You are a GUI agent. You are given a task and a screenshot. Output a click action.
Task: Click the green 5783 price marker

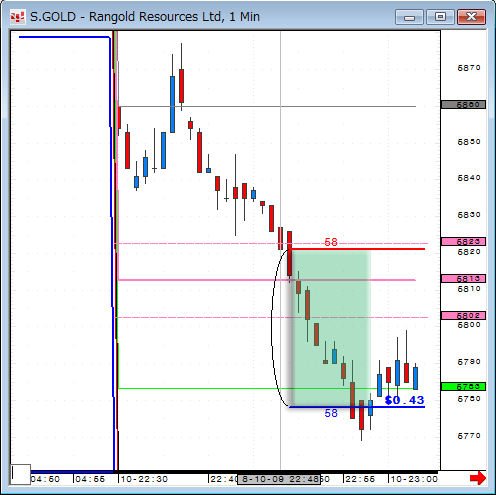pyautogui.click(x=463, y=387)
